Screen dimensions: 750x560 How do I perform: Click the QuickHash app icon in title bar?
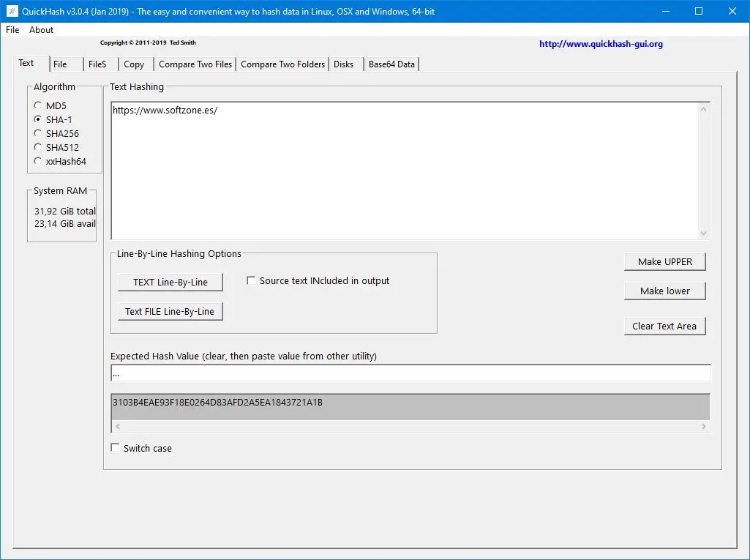pos(12,11)
